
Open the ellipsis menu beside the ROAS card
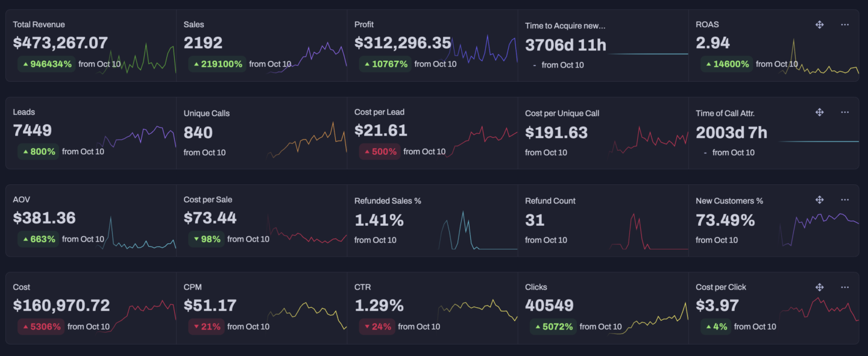click(x=844, y=24)
